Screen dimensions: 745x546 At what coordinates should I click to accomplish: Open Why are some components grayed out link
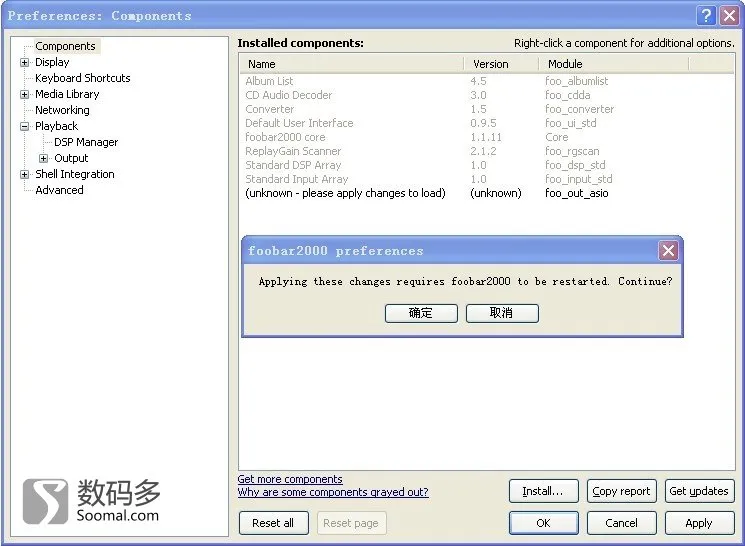click(333, 492)
